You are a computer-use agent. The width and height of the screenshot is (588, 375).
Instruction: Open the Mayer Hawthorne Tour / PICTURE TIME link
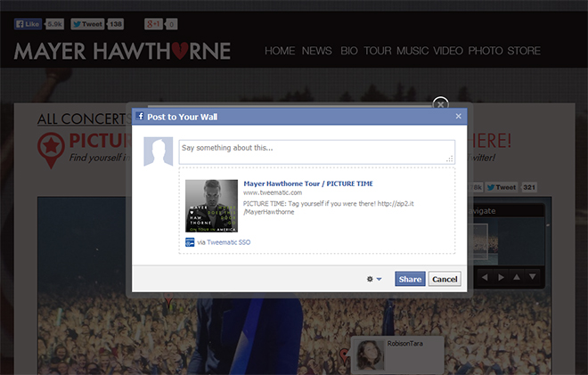point(308,183)
